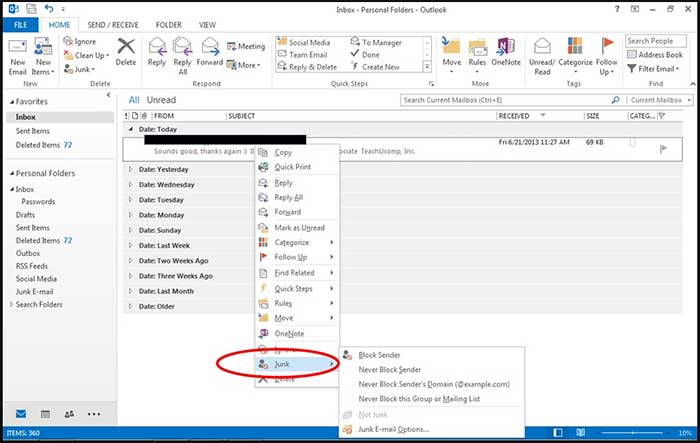Click the Reply & Delete quick step

point(307,67)
